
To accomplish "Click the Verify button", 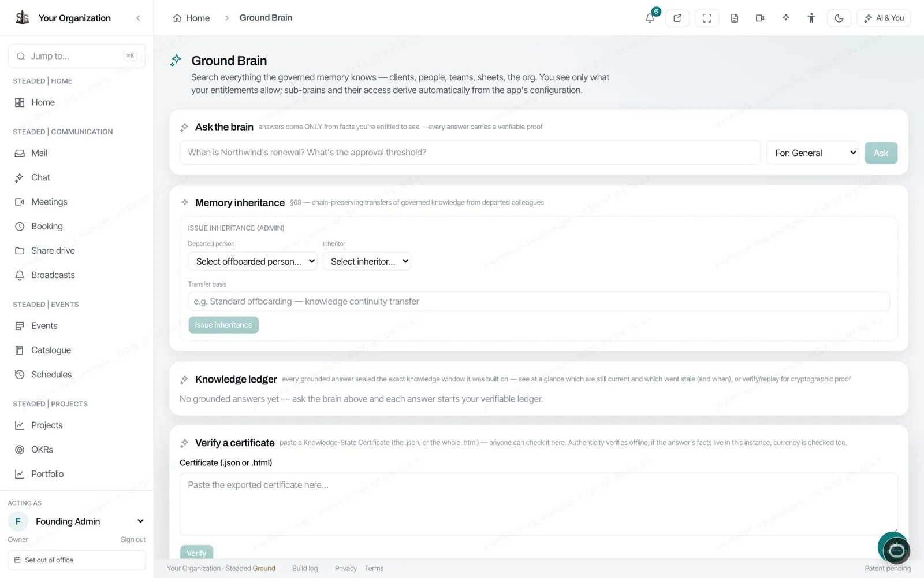I will tap(196, 553).
